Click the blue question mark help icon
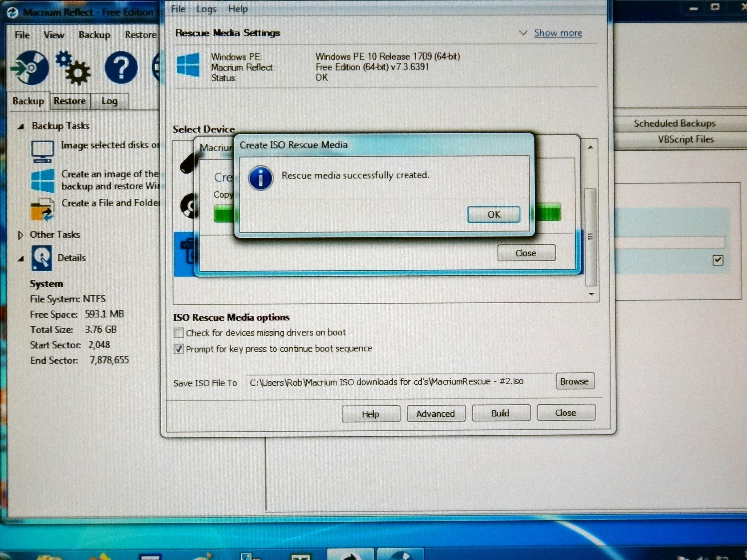 tap(121, 68)
